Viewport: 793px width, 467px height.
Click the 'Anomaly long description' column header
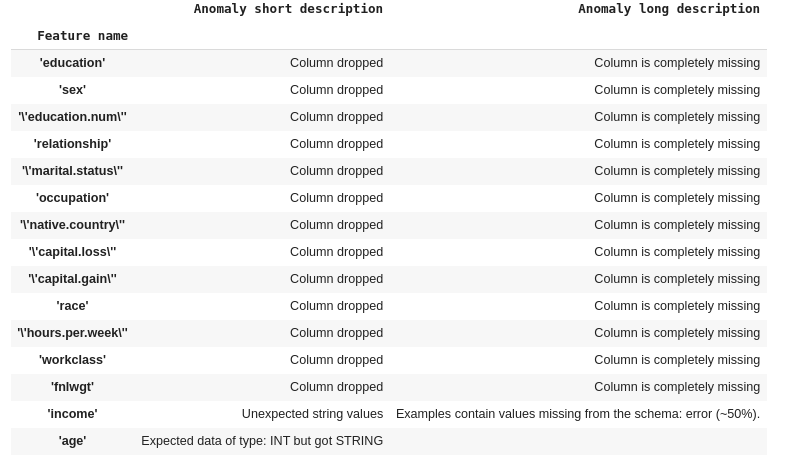tap(668, 9)
